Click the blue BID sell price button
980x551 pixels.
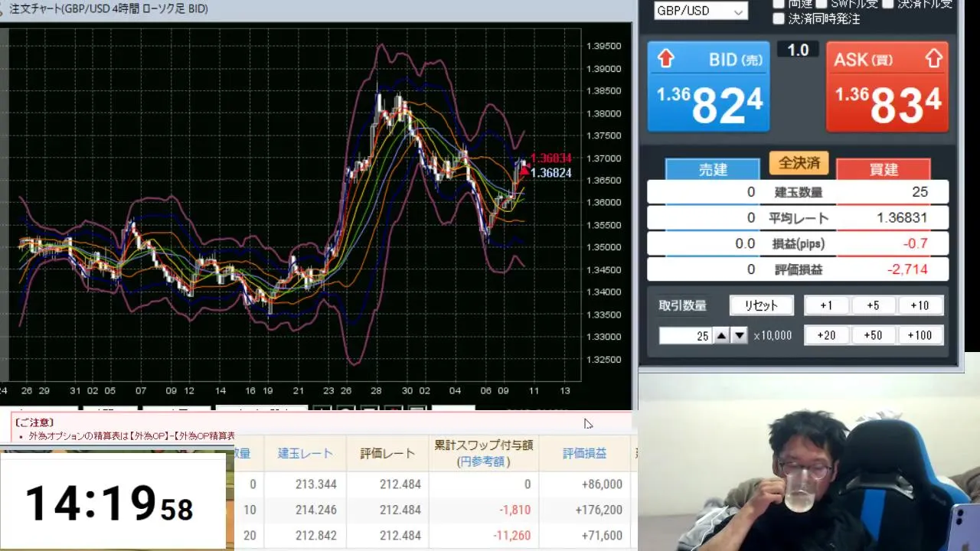click(x=708, y=86)
